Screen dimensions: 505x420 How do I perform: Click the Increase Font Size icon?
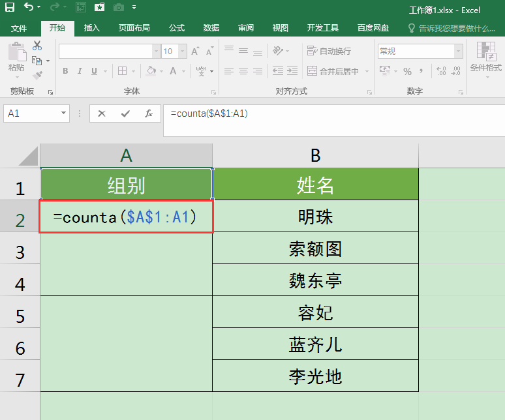point(195,51)
